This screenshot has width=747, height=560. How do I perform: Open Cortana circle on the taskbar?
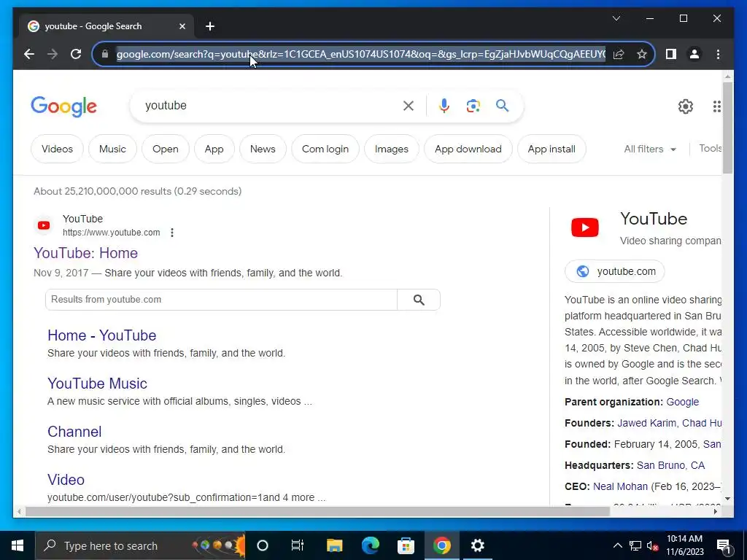click(263, 545)
